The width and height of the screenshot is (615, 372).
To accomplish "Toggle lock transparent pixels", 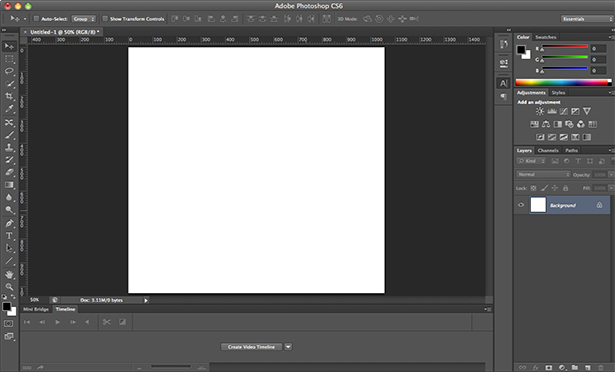I will pyautogui.click(x=533, y=188).
